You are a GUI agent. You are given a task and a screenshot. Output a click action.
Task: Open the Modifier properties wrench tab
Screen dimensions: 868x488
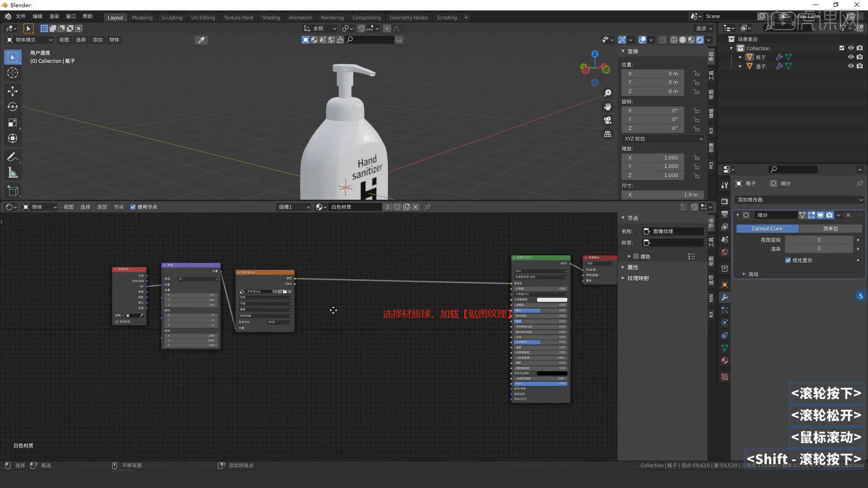(x=725, y=297)
